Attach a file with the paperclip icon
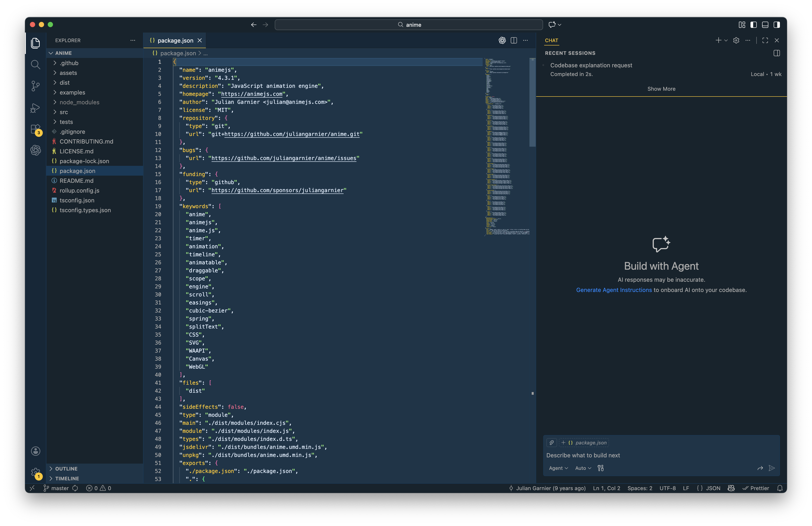The width and height of the screenshot is (812, 526). click(x=551, y=443)
